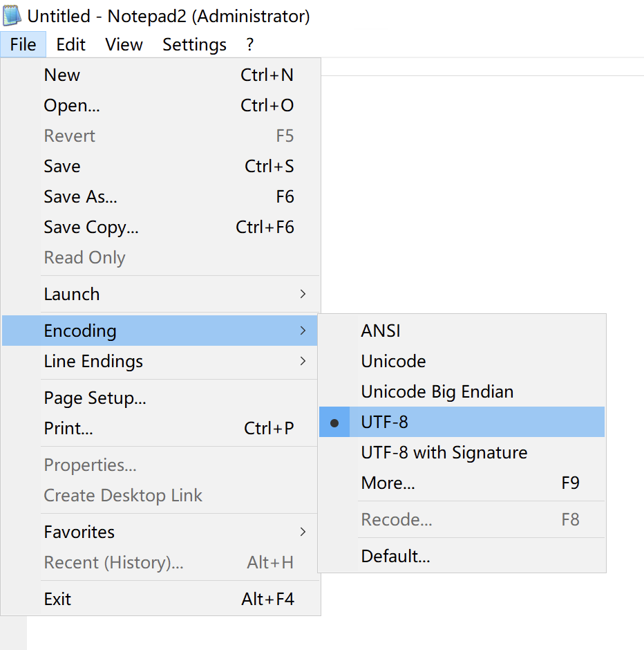Select Unicode Big Endian encoding
Image resolution: width=644 pixels, height=650 pixels.
(462, 391)
